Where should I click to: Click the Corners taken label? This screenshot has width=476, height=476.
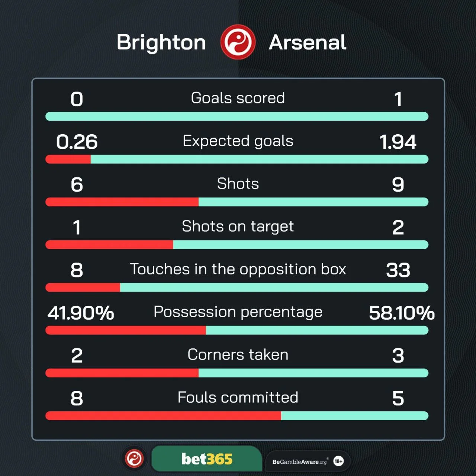tap(238, 355)
